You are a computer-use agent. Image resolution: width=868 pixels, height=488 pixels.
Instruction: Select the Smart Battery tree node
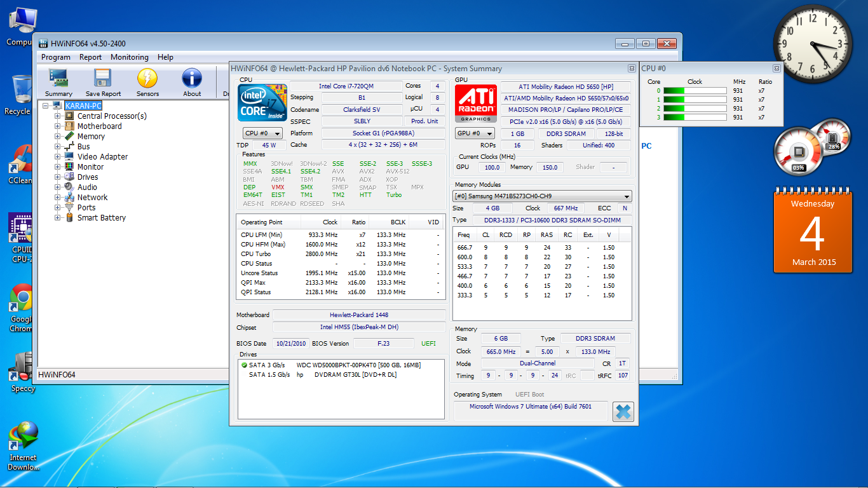click(x=102, y=218)
